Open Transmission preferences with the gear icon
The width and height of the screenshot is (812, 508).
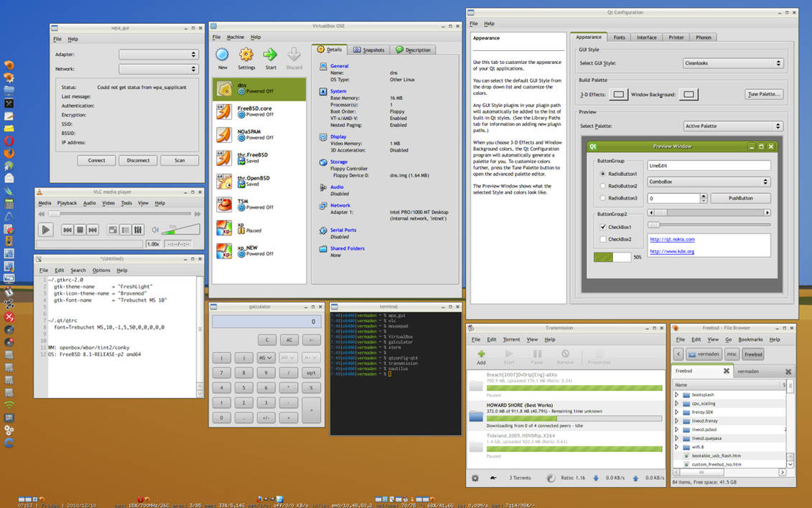(x=474, y=477)
